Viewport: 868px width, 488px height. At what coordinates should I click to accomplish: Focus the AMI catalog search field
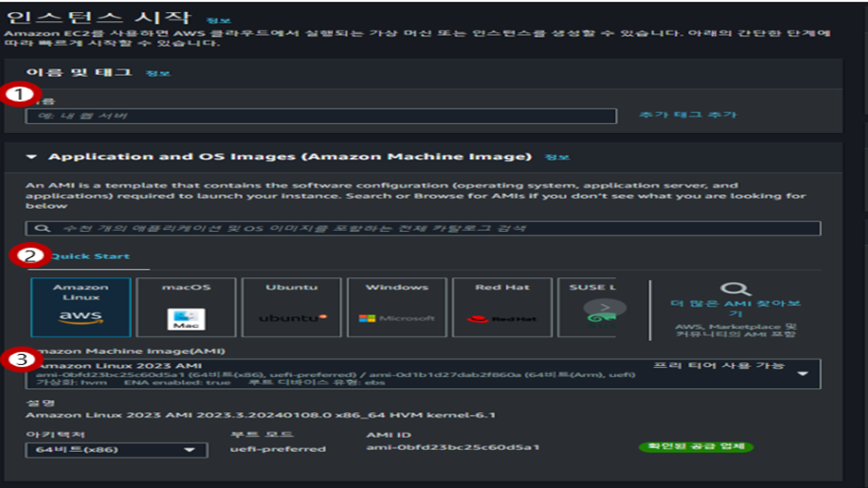point(423,228)
